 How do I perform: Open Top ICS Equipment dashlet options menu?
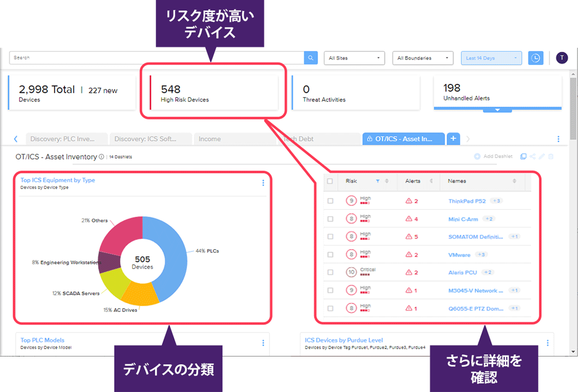[263, 183]
